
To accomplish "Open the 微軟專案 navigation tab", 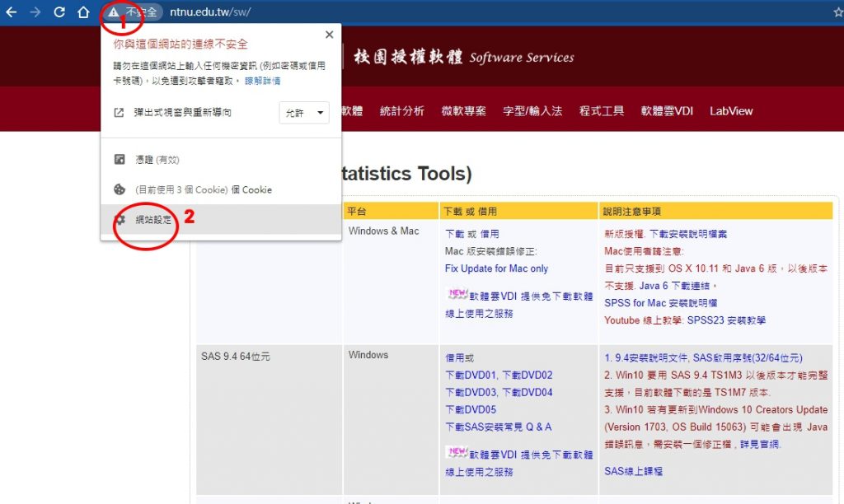I will (x=463, y=111).
